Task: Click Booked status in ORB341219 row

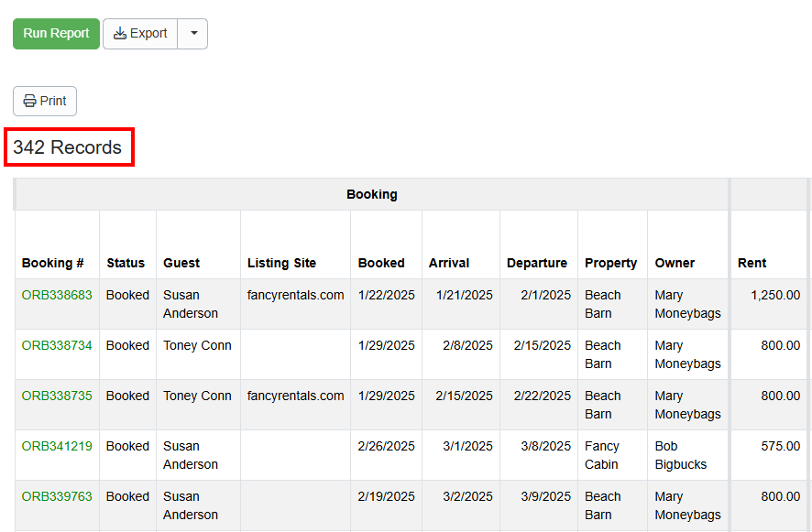Action: coord(127,446)
